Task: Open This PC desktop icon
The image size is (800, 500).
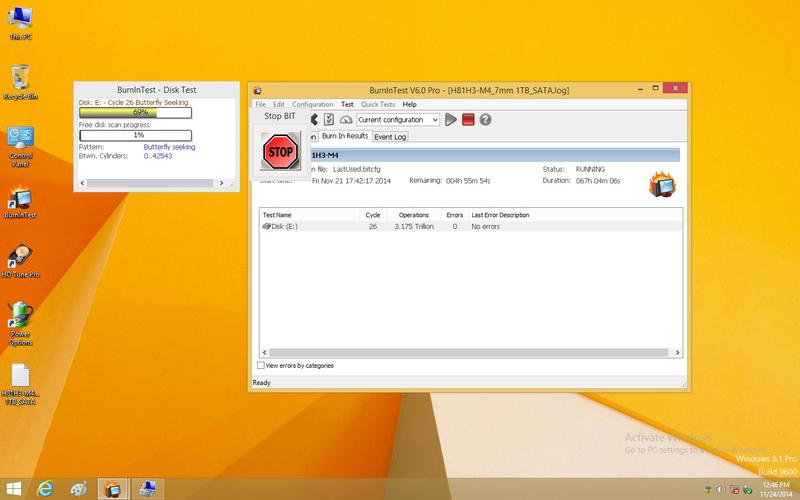Action: pyautogui.click(x=20, y=23)
